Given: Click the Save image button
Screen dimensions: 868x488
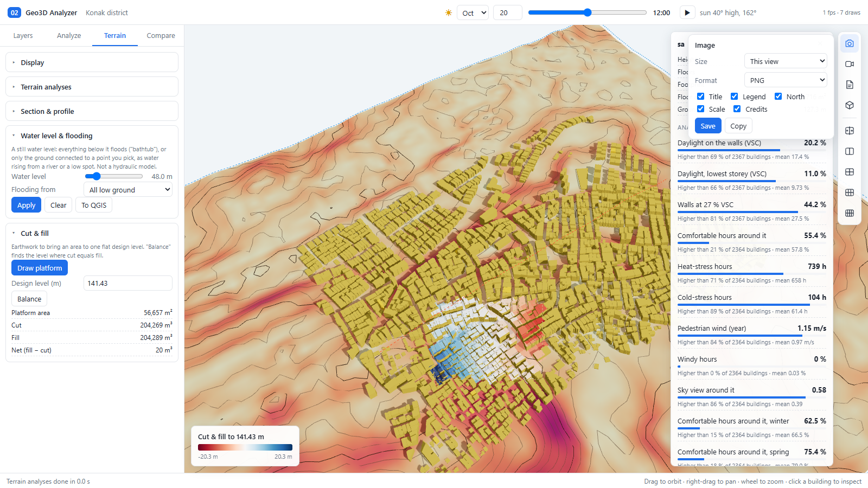Looking at the screenshot, I should 708,126.
